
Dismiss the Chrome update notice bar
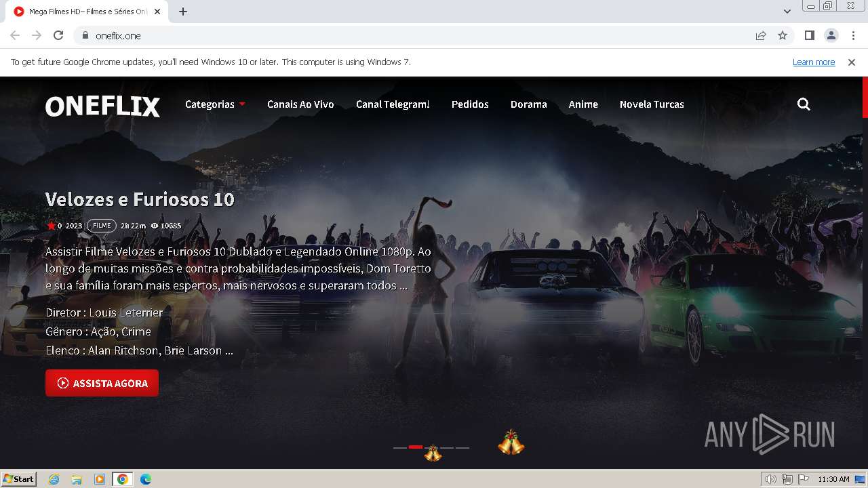(x=851, y=62)
